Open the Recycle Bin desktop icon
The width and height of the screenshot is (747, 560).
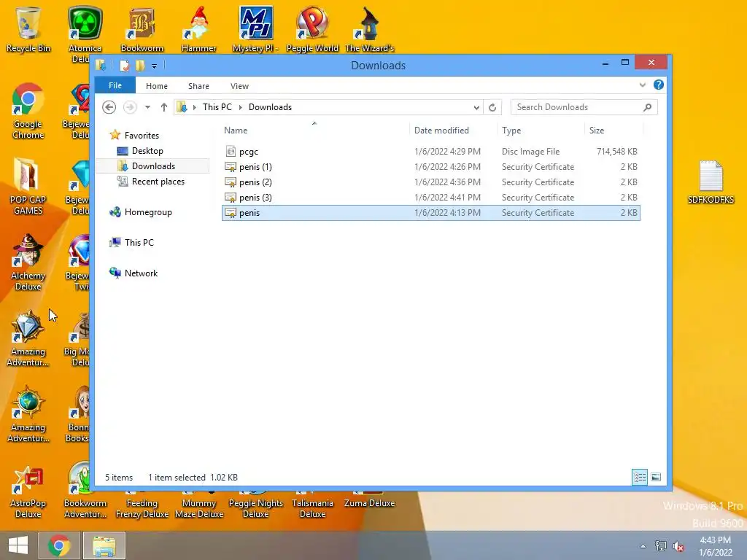click(x=28, y=28)
